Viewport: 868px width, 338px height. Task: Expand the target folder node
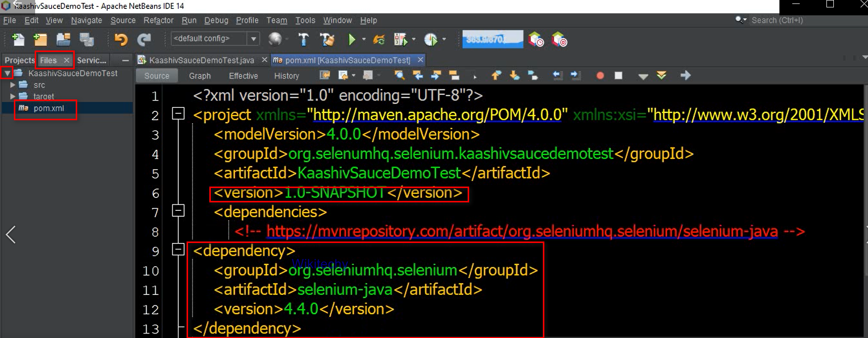(13, 97)
